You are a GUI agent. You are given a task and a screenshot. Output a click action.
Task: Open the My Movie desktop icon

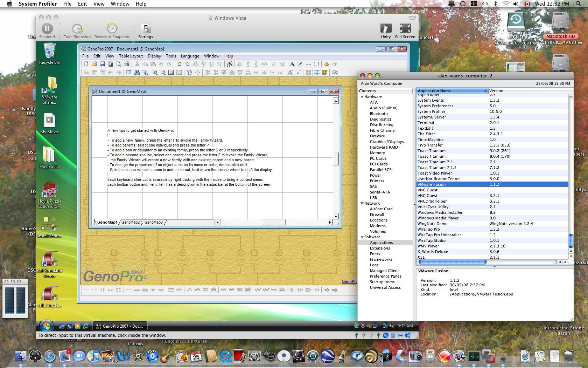click(x=50, y=123)
